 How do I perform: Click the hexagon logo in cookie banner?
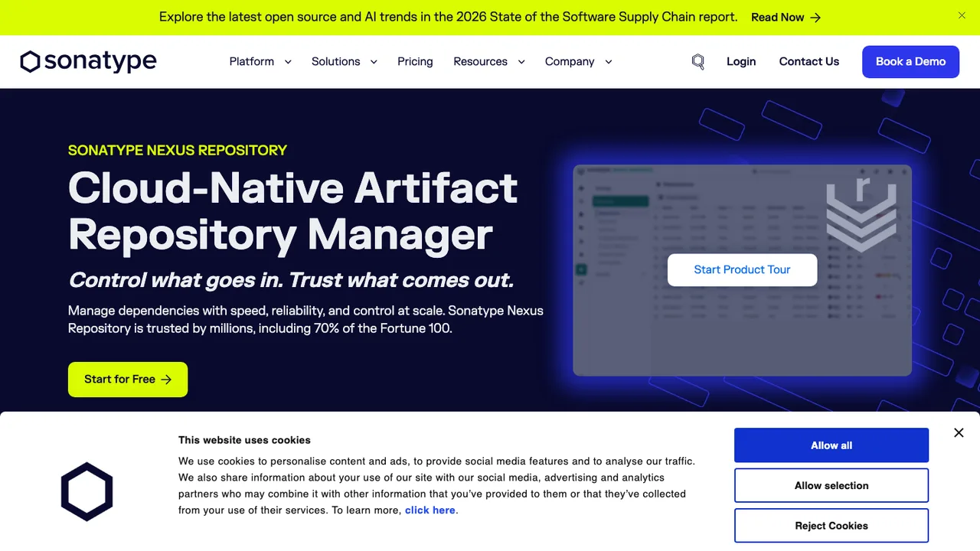tap(87, 492)
